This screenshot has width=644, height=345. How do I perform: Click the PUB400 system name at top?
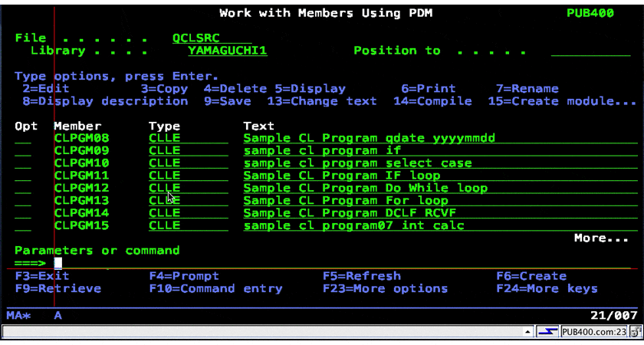tap(590, 13)
